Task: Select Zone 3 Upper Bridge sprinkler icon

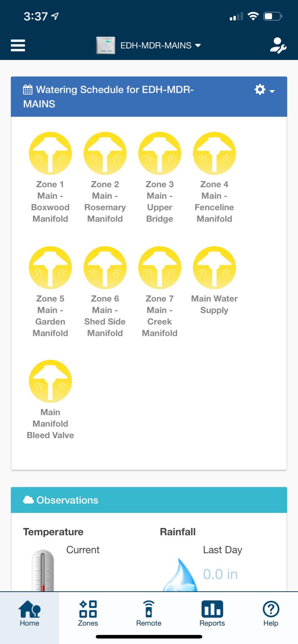Action: click(160, 153)
